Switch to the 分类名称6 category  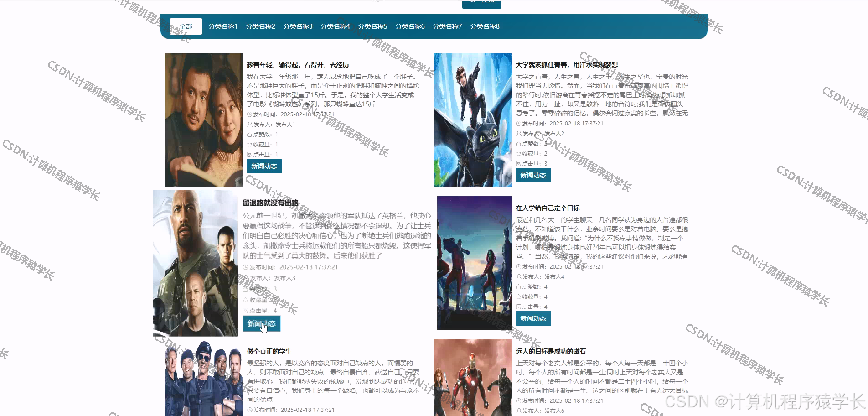pyautogui.click(x=410, y=26)
